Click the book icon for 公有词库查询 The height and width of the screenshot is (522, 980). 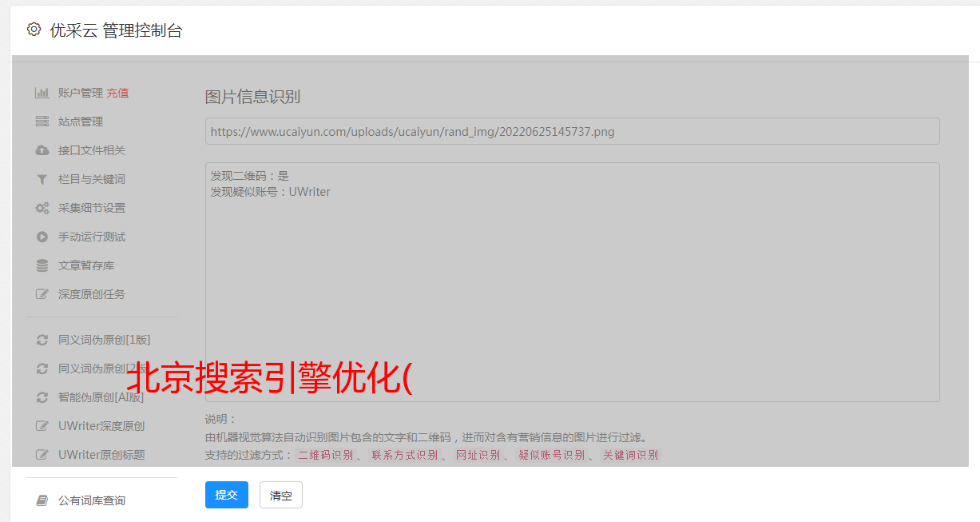42,500
